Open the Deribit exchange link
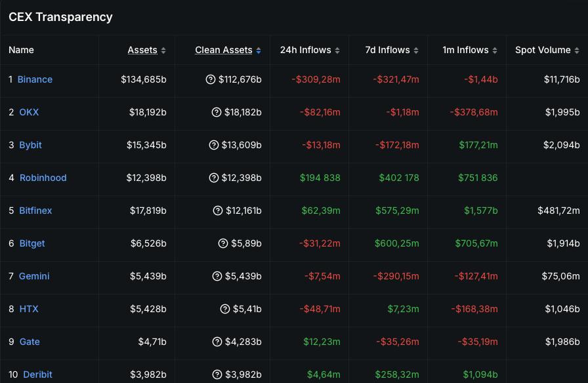 point(37,374)
